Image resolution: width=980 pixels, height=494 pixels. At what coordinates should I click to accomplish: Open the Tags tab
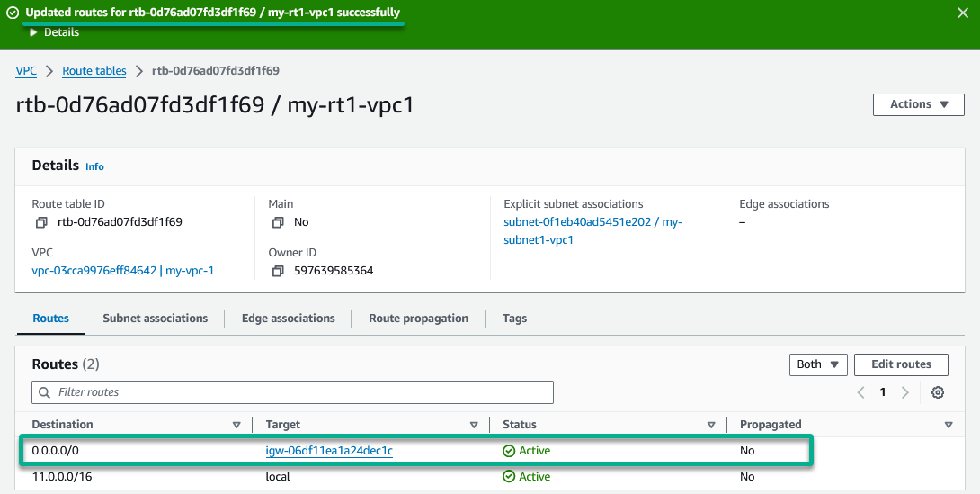click(x=514, y=319)
